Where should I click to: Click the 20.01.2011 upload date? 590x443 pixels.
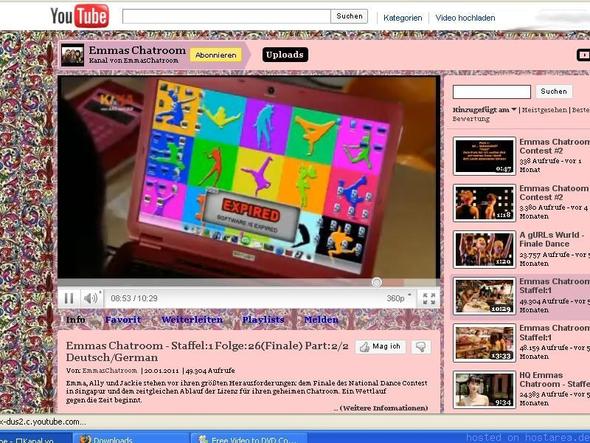tap(161, 371)
